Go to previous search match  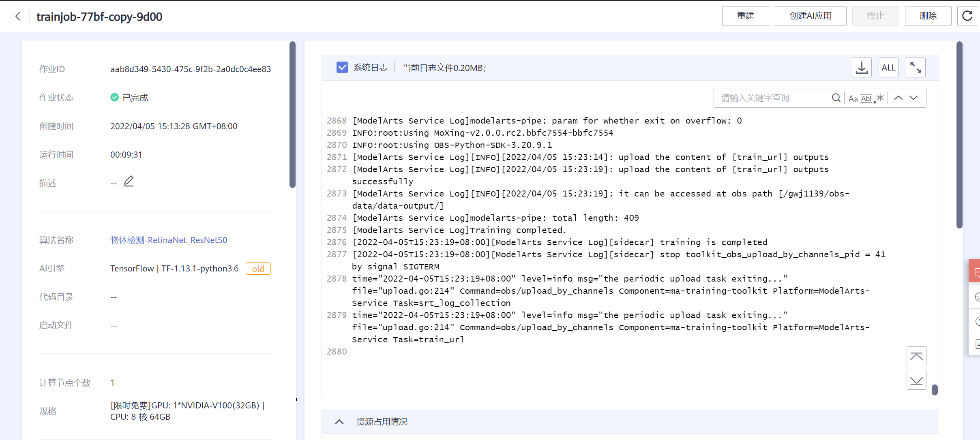[x=899, y=98]
